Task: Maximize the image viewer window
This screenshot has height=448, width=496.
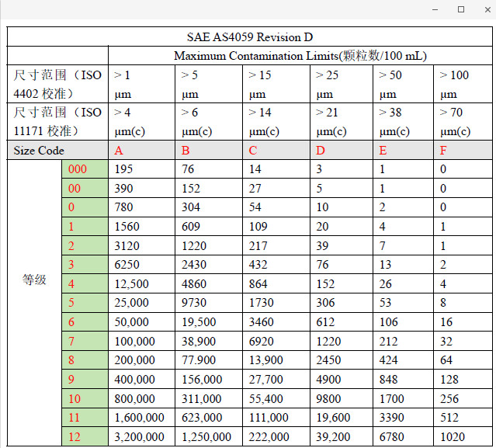Action: click(x=460, y=9)
